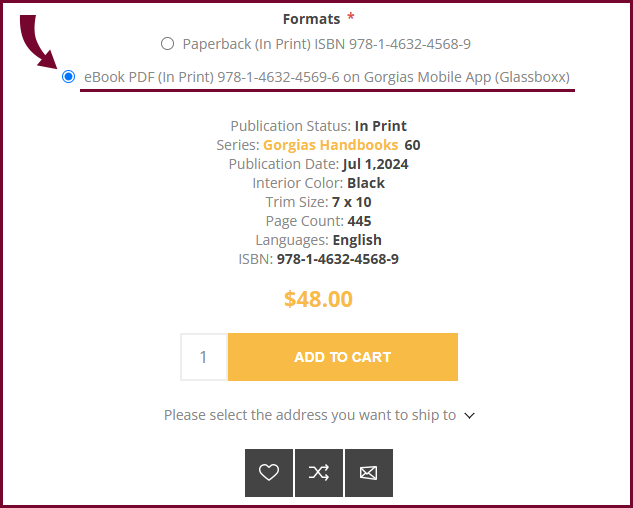Click the eBook PDF Glassboxx option label

coord(327,77)
